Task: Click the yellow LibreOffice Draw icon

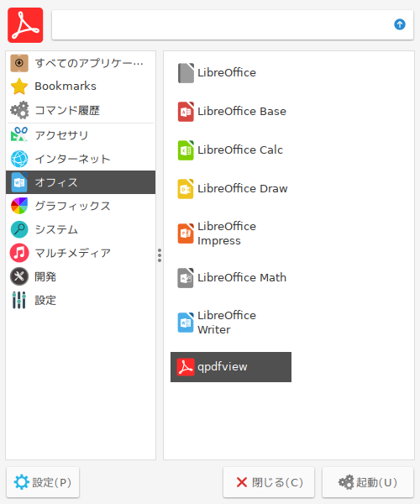Action: [x=186, y=189]
